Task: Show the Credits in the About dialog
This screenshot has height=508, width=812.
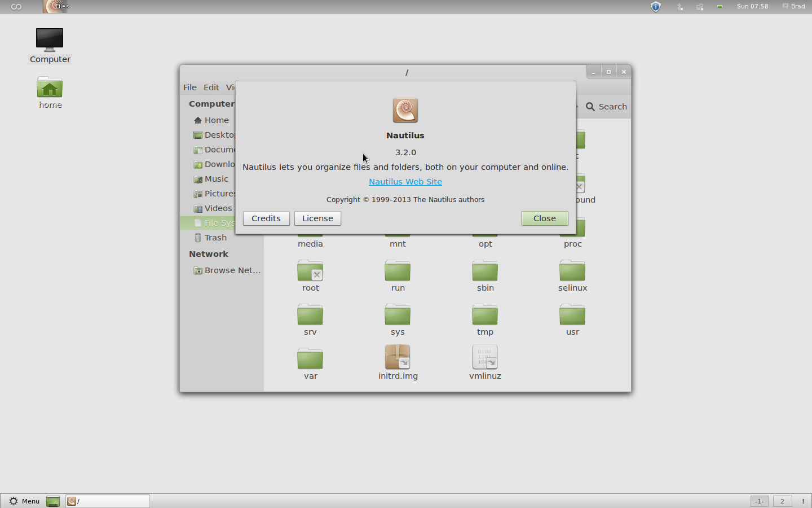Action: [266, 218]
